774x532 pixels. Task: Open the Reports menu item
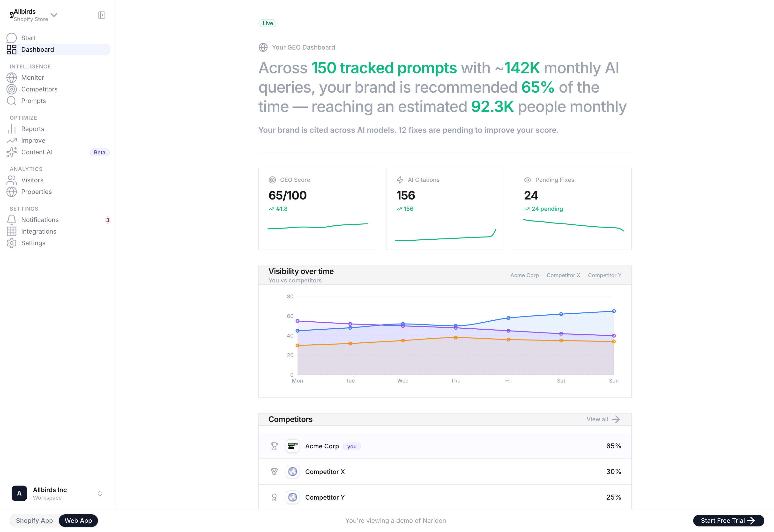[58, 129]
